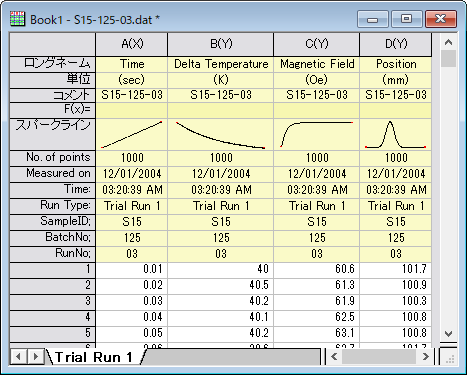Close the Book1 workbook window

coord(440,19)
